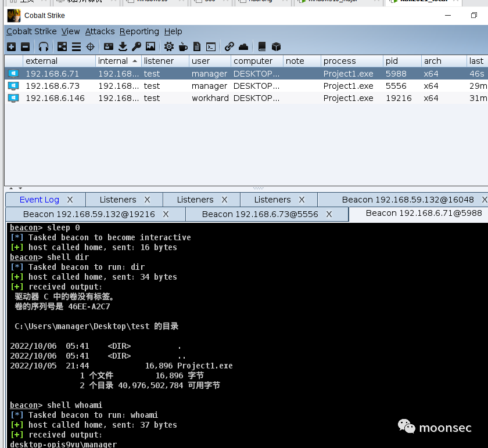View keystrokes with the key icon
Viewport: 488px width, 448px height.
(x=137, y=46)
